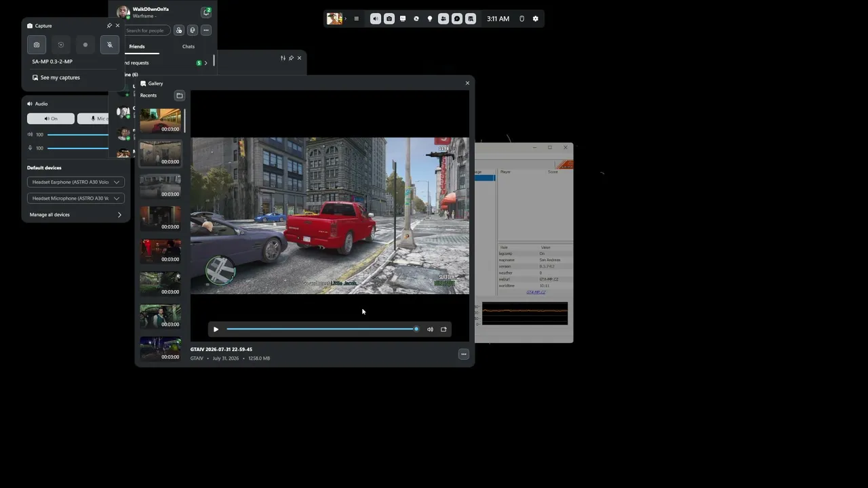Click the lightbulb icon in Game Bar
The width and height of the screenshot is (868, 488).
[x=430, y=19]
